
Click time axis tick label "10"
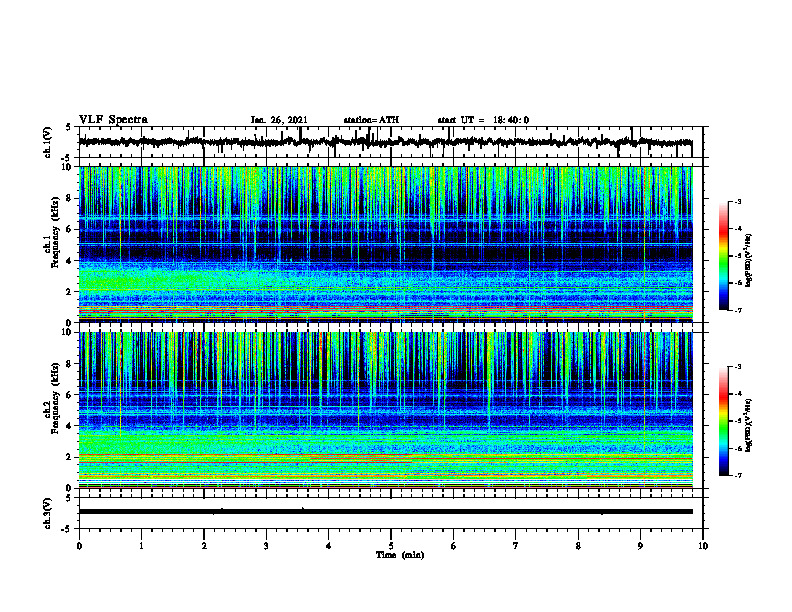pyautogui.click(x=703, y=546)
